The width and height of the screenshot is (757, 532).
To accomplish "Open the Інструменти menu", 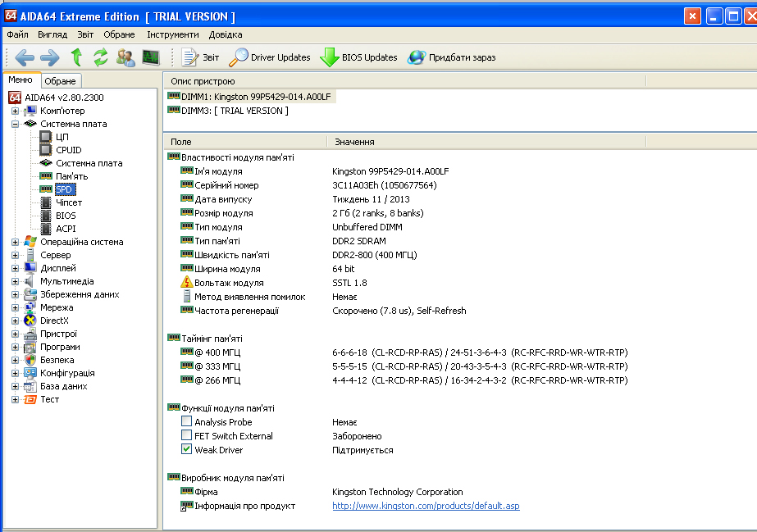I will point(173,34).
